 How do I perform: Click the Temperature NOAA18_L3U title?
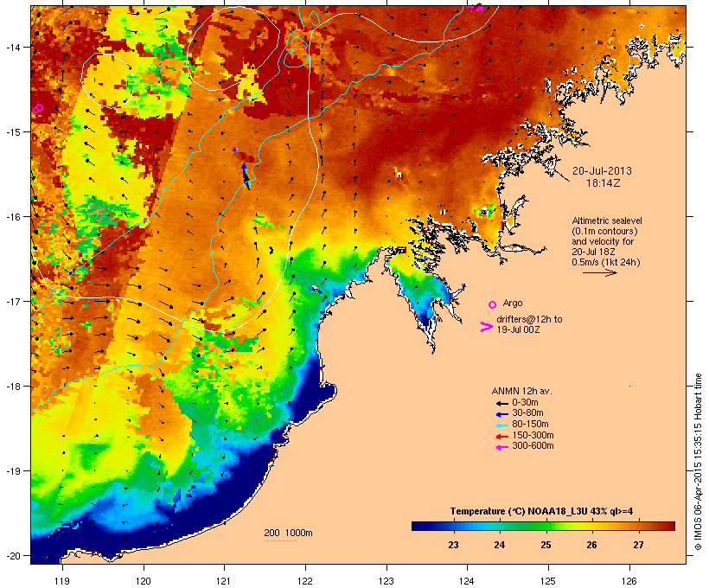pos(541,512)
